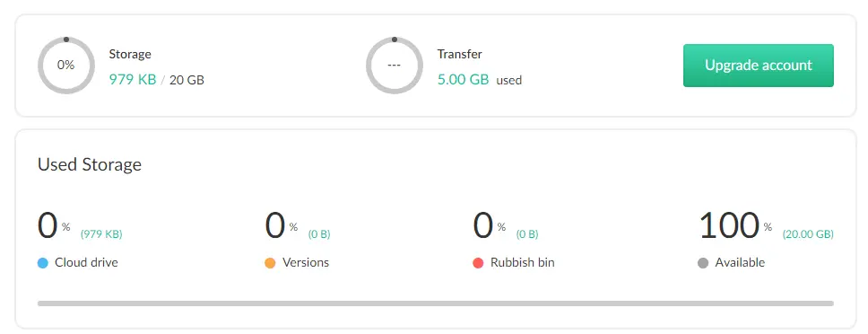Select the orange Versions dot
868x334 pixels.
(x=270, y=263)
